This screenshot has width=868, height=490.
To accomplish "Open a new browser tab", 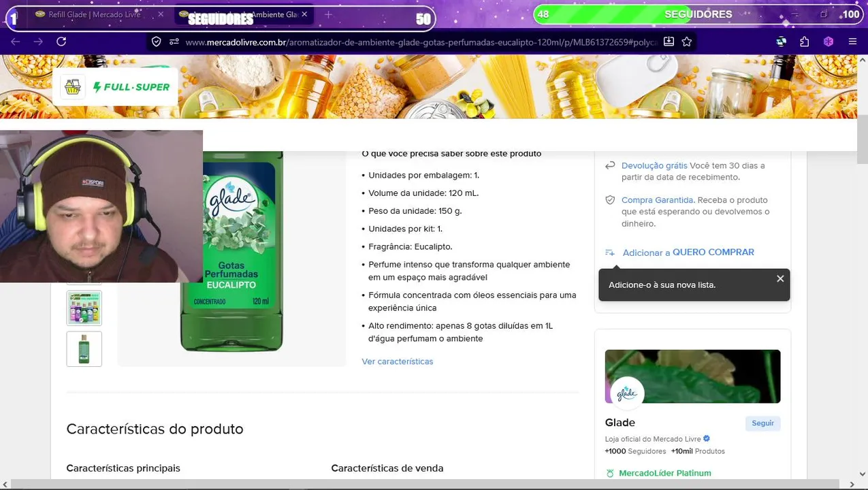I will click(x=328, y=14).
